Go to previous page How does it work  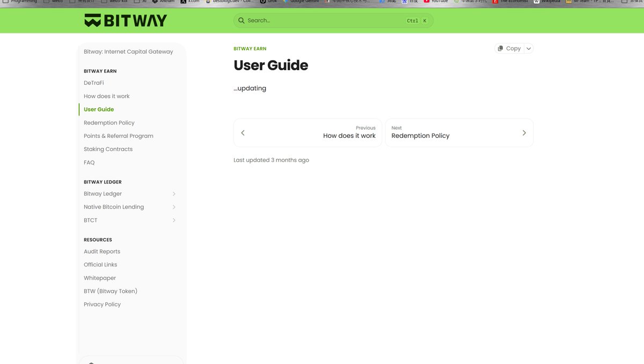coord(308,132)
